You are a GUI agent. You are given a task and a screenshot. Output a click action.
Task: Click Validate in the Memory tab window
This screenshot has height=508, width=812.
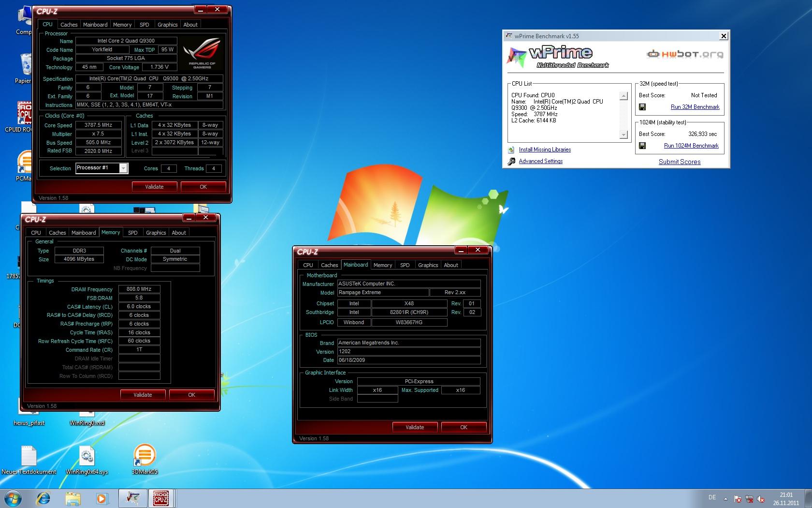point(143,395)
